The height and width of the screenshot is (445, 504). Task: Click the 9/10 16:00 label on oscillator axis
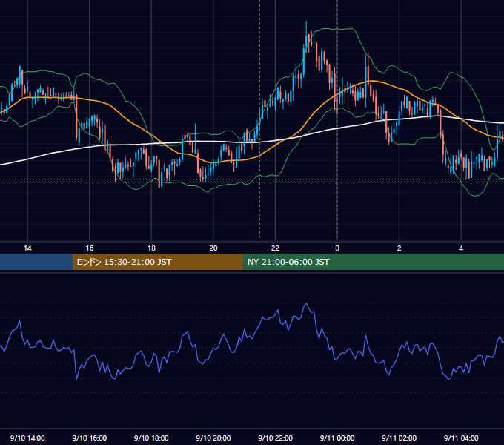point(90,438)
